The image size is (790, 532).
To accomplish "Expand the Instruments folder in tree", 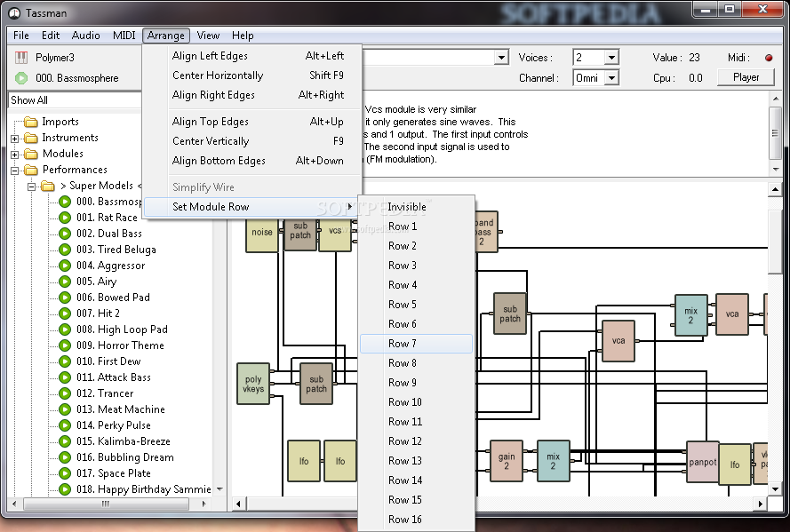I will coord(15,139).
